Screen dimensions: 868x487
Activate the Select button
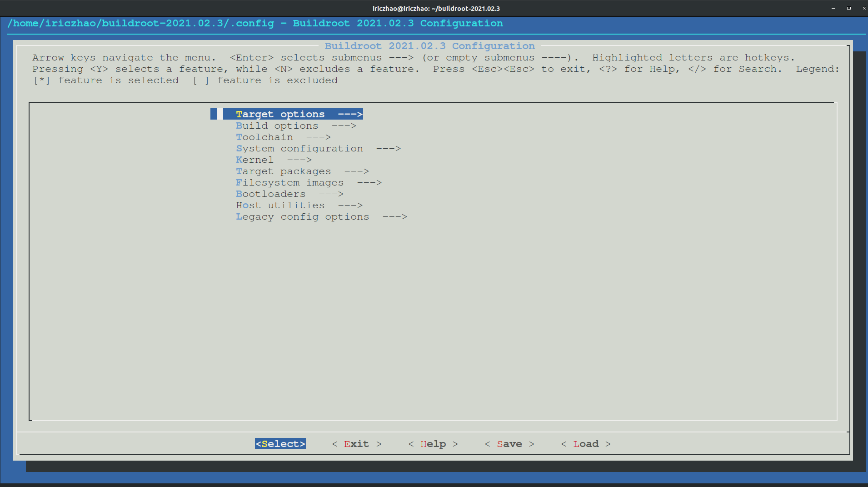(280, 444)
